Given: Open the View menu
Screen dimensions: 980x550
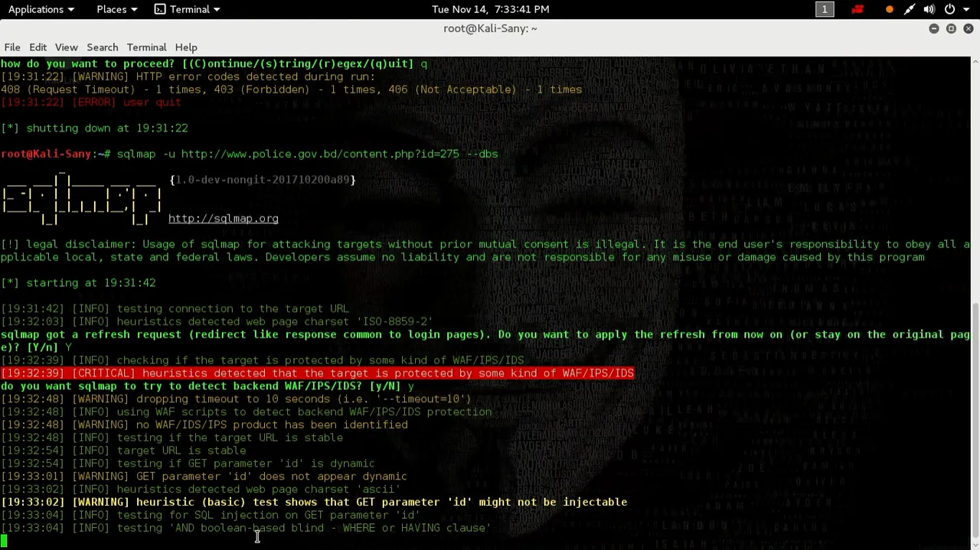Looking at the screenshot, I should [66, 47].
